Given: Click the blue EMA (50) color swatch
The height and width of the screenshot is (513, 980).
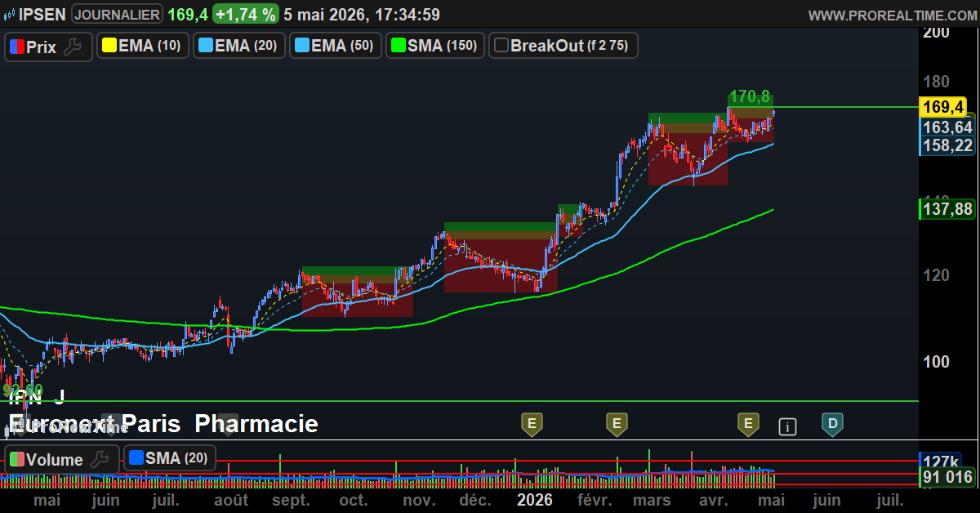Looking at the screenshot, I should [301, 46].
